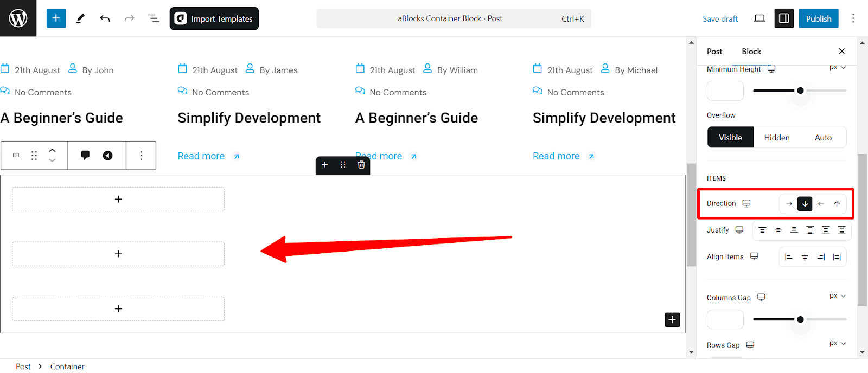
Task: Click the blue block inserter plus button
Action: (56, 18)
